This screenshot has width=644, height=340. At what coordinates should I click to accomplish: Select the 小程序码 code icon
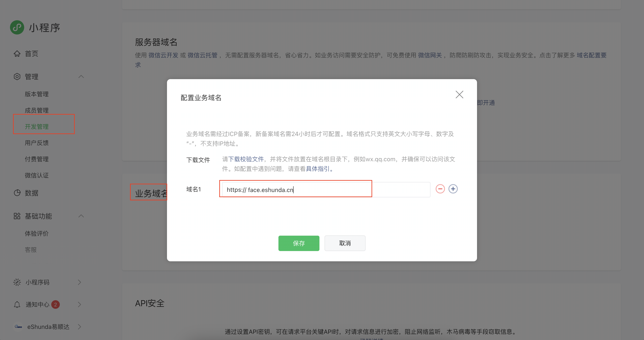[17, 282]
